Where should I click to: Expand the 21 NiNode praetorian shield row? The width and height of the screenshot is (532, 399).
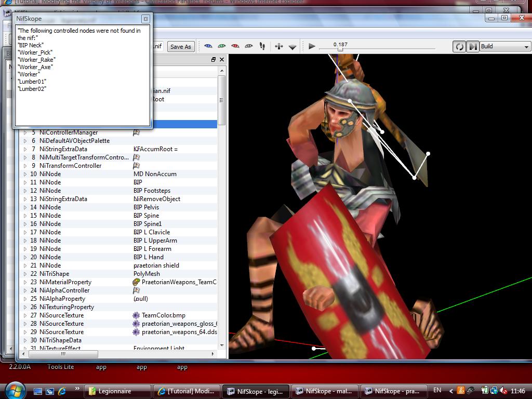pyautogui.click(x=25, y=265)
